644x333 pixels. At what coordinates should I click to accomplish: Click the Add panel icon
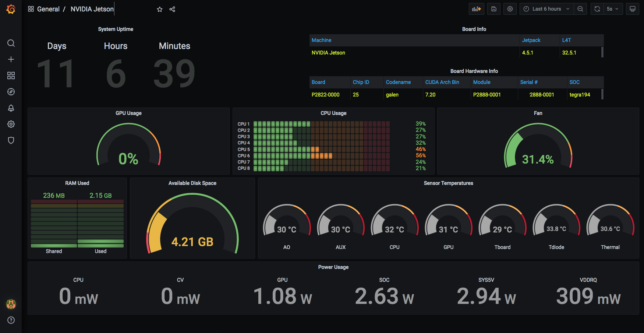point(477,9)
